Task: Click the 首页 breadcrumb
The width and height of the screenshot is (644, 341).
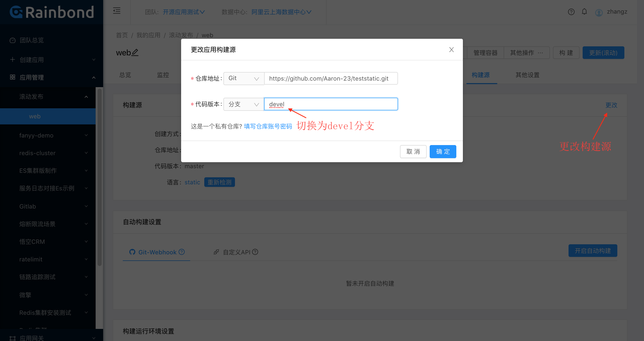Action: [x=122, y=35]
